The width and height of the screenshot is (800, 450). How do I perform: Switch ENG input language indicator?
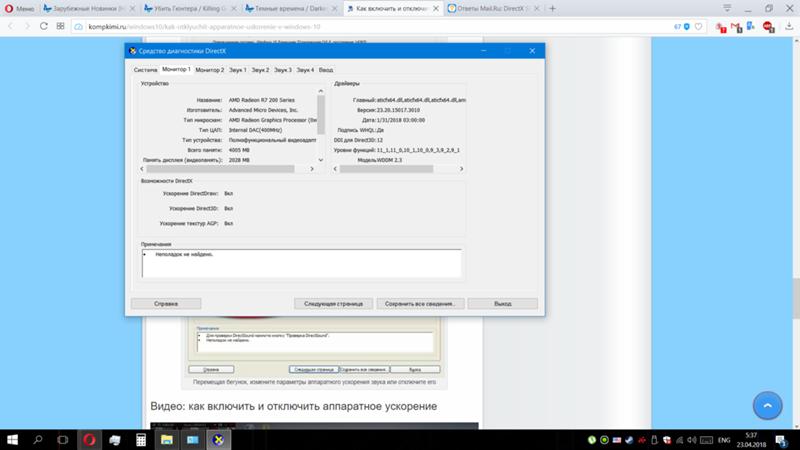click(x=723, y=440)
